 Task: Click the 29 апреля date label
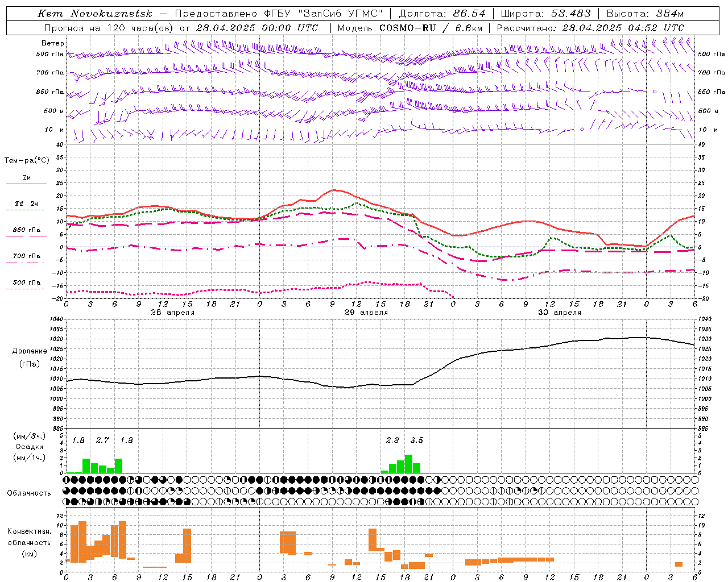pyautogui.click(x=366, y=313)
